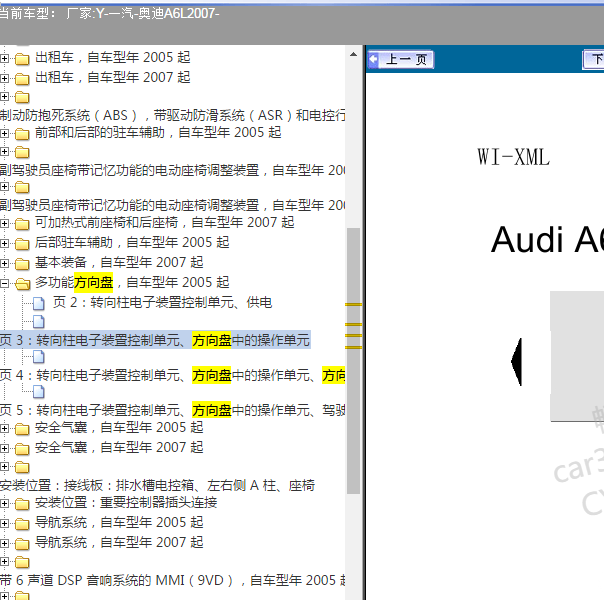Viewport: 604px width, 600px height.
Task: Click folder icon of 出租车 2005
Action: pyautogui.click(x=22, y=59)
